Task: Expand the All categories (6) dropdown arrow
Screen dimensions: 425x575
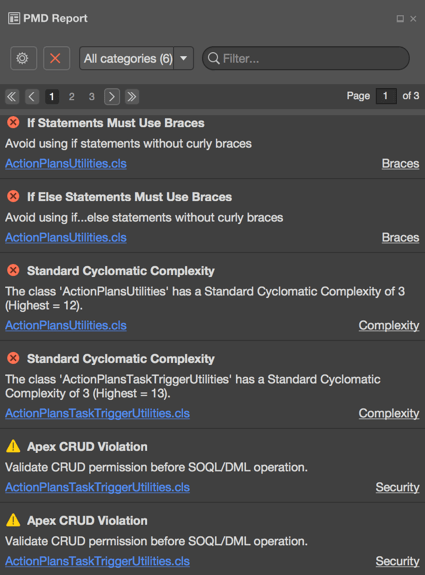Action: (x=184, y=58)
